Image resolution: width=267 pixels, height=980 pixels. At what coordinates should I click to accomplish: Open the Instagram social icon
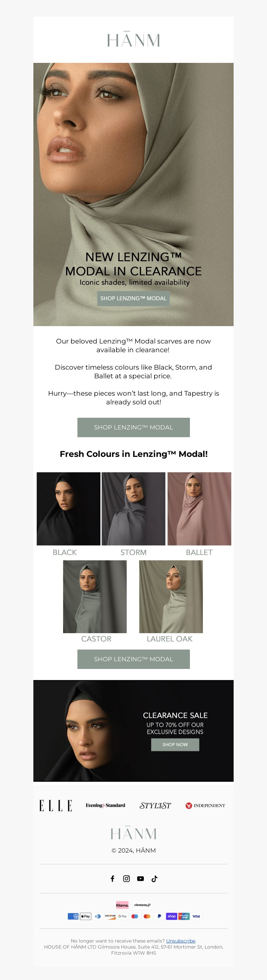(126, 878)
